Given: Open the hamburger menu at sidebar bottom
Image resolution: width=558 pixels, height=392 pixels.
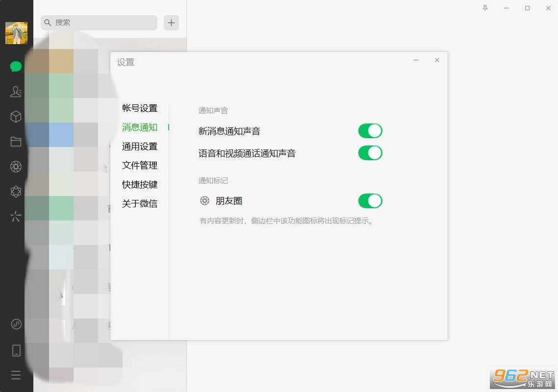Looking at the screenshot, I should tap(16, 375).
